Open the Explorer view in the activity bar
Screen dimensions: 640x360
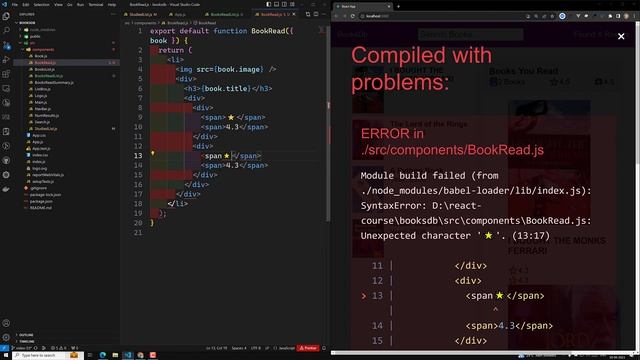click(6, 16)
